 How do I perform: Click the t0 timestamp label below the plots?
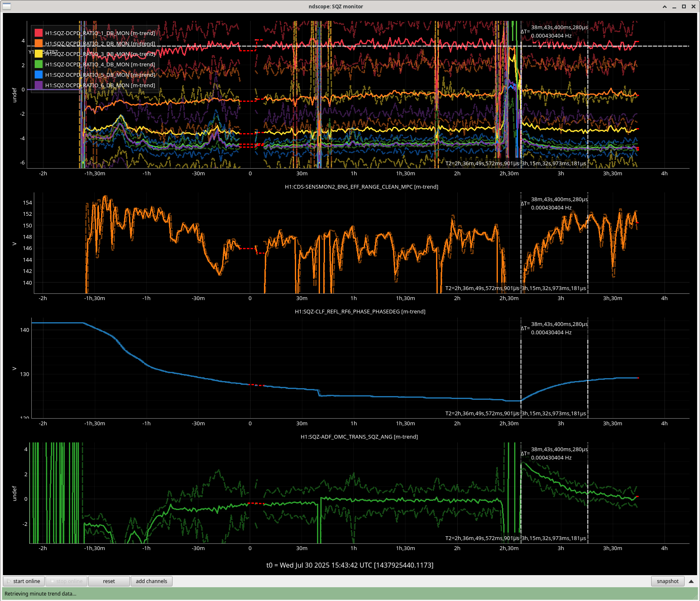tap(350, 565)
